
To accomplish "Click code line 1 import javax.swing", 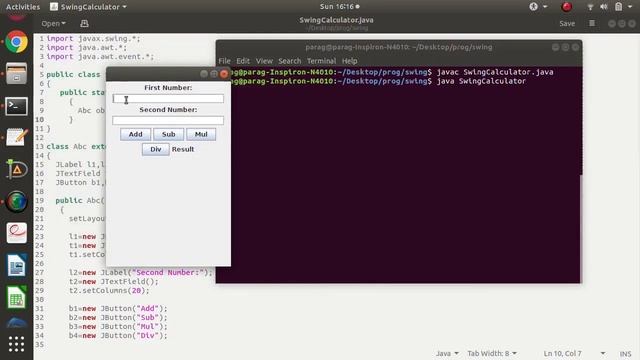I will [x=93, y=38].
